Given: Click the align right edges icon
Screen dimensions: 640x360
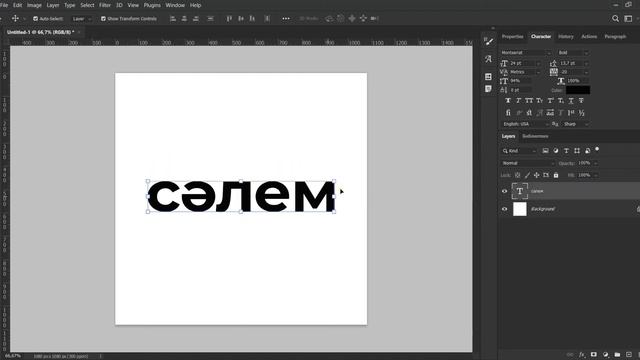Looking at the screenshot, I should click(x=196, y=18).
